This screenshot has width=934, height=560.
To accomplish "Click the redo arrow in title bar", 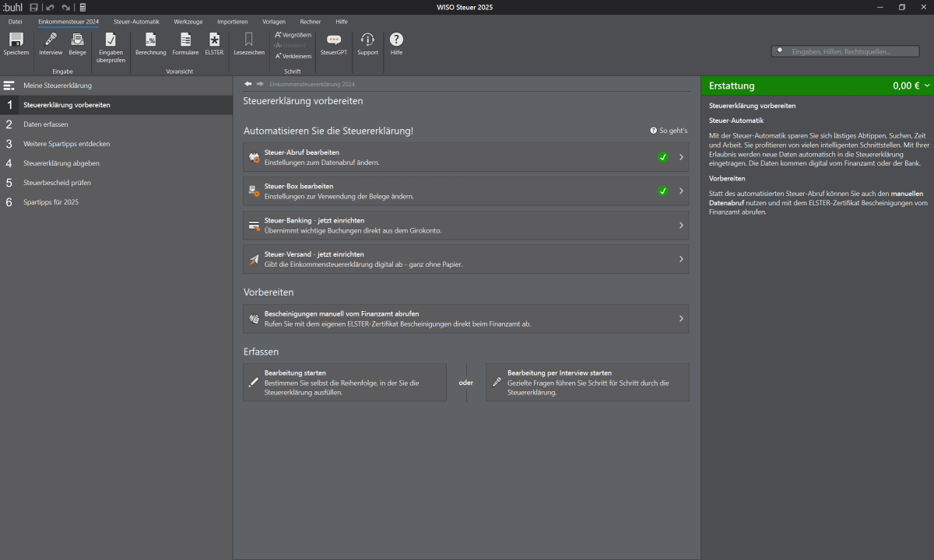I will 66,7.
